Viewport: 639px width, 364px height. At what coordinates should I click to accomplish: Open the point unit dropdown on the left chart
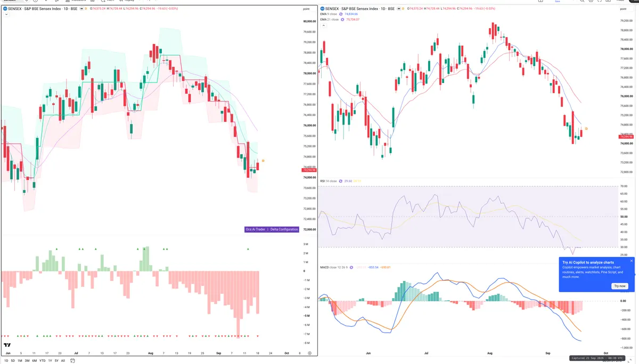(306, 9)
